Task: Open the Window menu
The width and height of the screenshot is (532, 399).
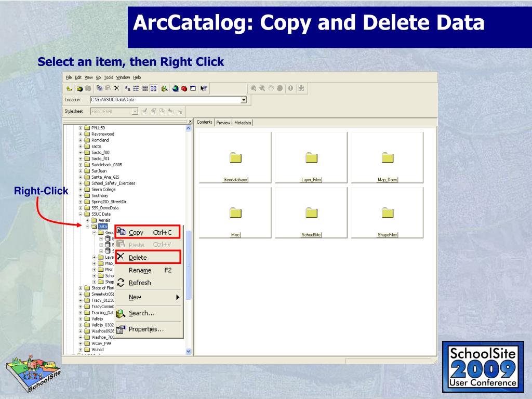Action: (x=123, y=77)
